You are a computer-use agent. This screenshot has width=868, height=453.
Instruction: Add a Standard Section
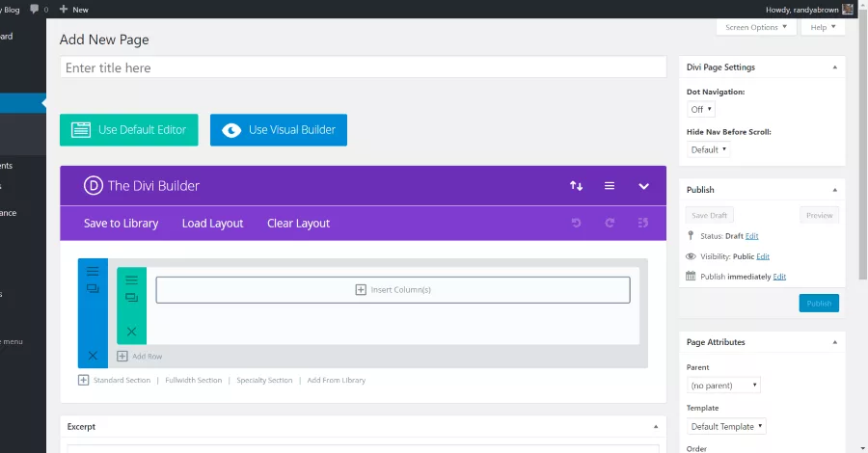pyautogui.click(x=122, y=380)
